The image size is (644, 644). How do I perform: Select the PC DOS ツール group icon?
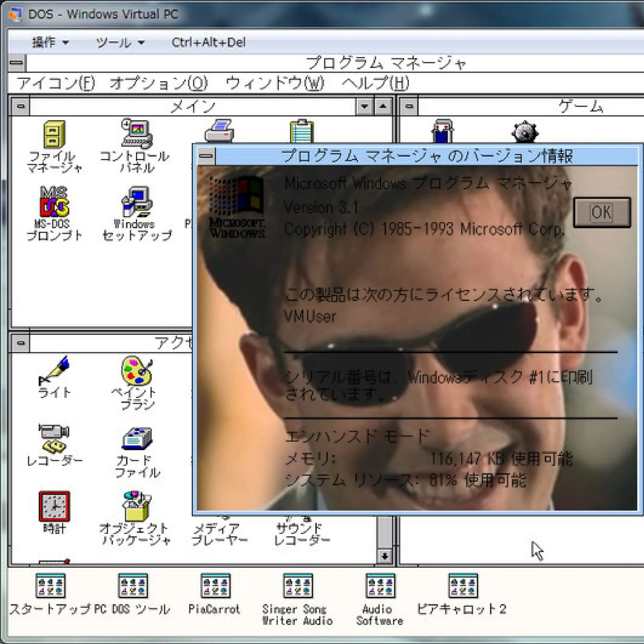click(x=133, y=586)
